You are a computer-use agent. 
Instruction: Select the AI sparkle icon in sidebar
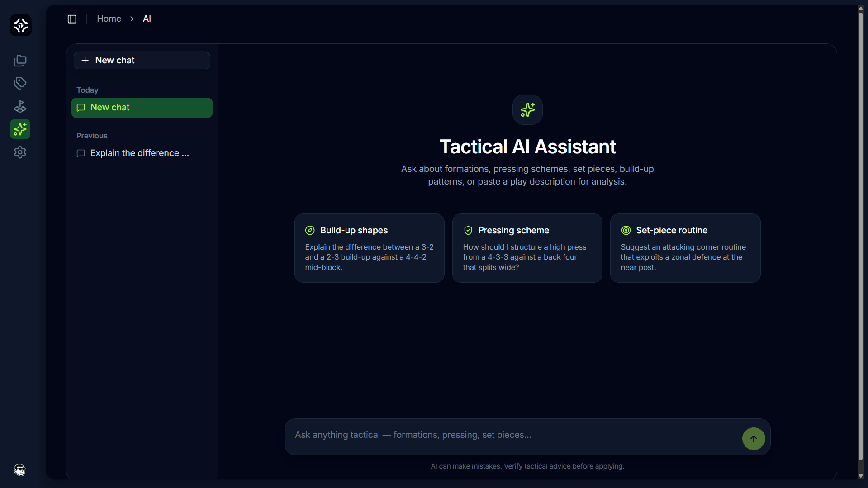pos(20,129)
